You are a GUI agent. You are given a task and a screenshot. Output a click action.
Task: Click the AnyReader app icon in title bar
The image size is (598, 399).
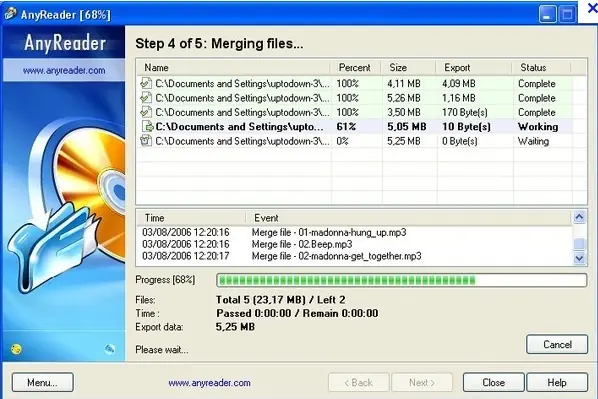(11, 13)
